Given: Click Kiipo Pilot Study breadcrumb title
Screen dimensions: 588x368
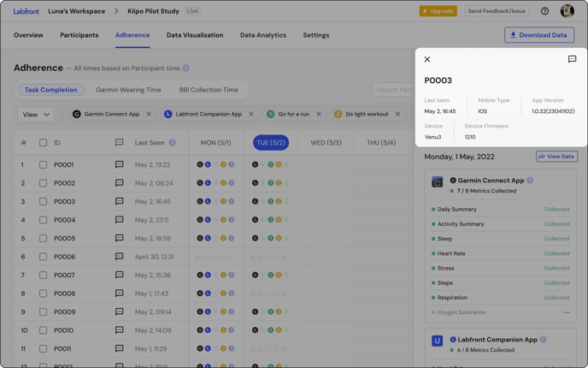Looking at the screenshot, I should (x=153, y=11).
